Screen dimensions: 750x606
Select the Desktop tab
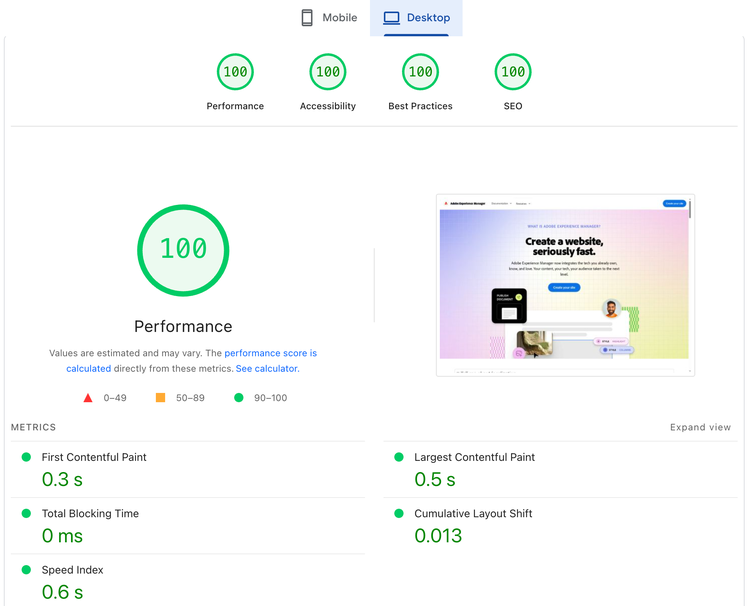pos(416,18)
